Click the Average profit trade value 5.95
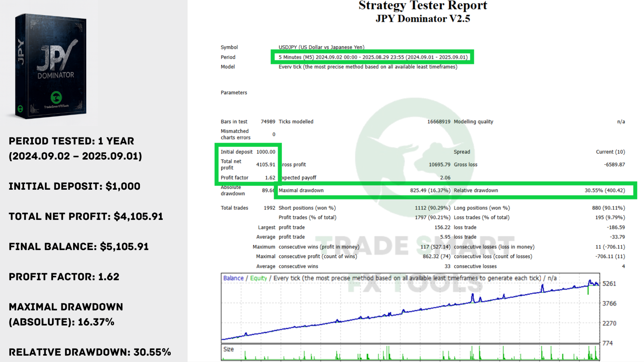 coord(445,237)
